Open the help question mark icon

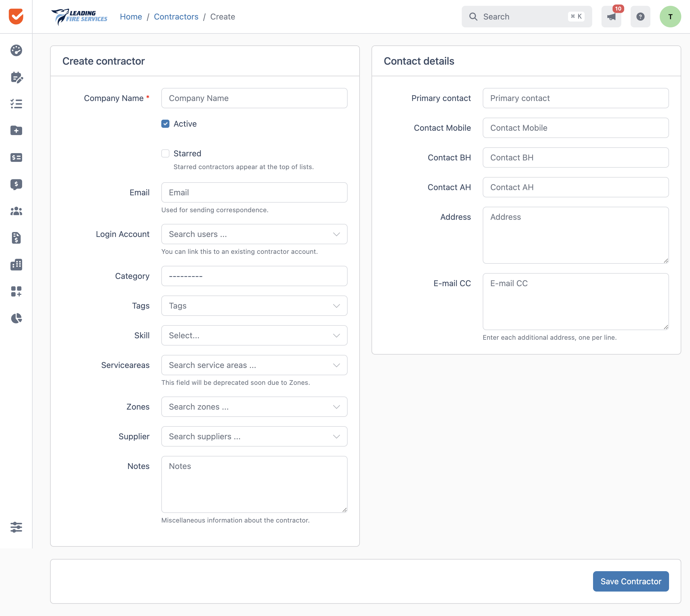[640, 17]
